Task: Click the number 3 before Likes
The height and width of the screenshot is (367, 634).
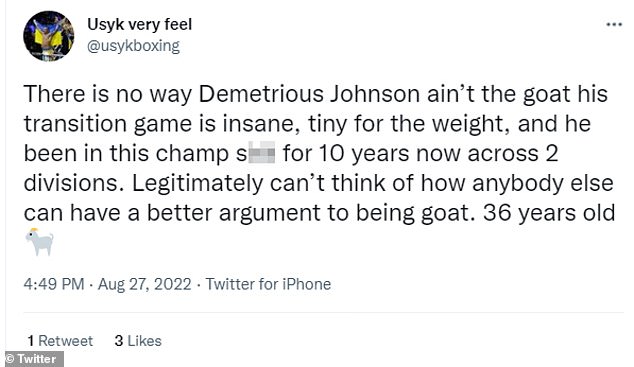Action: click(x=118, y=341)
